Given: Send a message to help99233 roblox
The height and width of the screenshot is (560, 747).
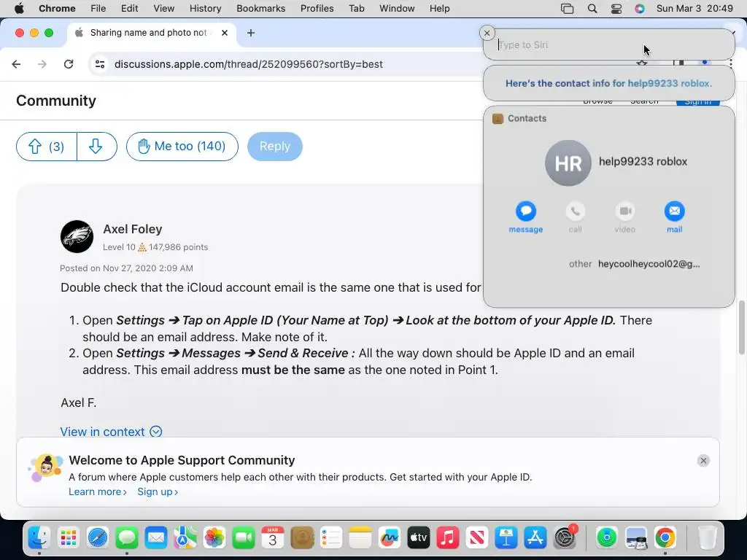Looking at the screenshot, I should (x=525, y=217).
